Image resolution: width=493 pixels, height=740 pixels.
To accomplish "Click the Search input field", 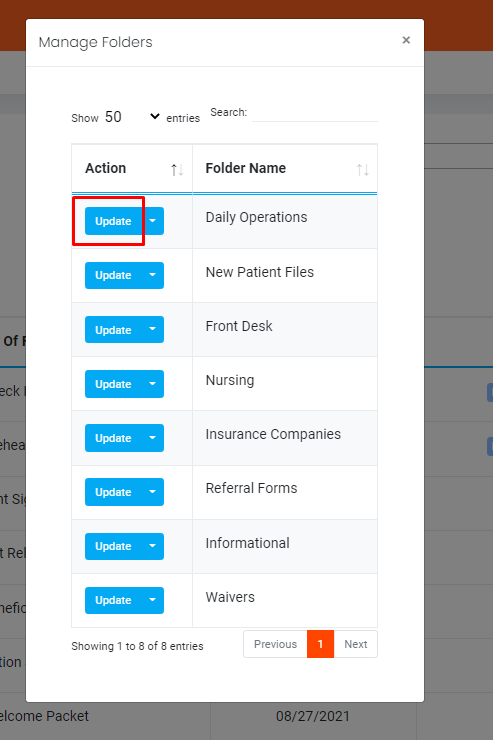I will click(x=315, y=113).
